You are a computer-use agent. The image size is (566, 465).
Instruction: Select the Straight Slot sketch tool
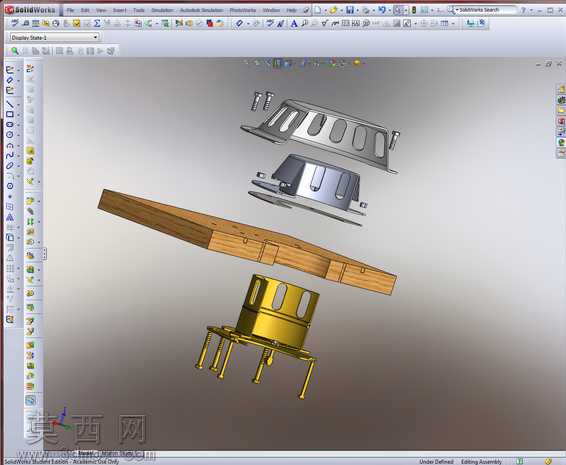[10, 125]
